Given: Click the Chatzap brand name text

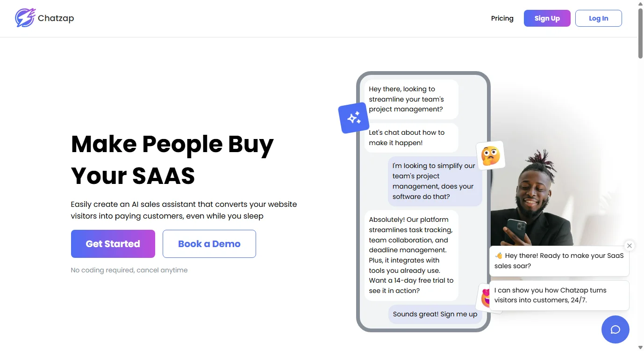Looking at the screenshot, I should tap(56, 18).
